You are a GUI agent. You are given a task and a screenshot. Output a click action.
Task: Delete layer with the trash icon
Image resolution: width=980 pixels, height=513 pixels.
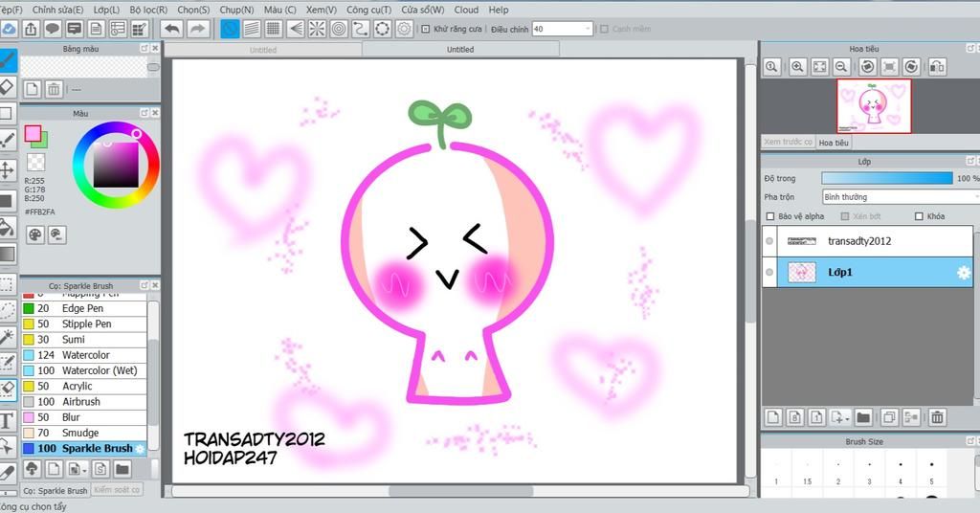point(937,416)
